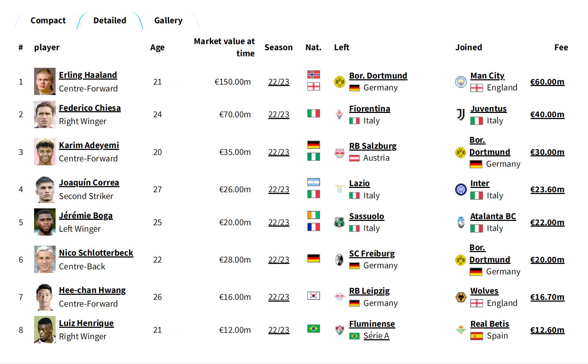Click Karim Adeyemi's player photo
This screenshot has height=364, width=588.
[45, 152]
